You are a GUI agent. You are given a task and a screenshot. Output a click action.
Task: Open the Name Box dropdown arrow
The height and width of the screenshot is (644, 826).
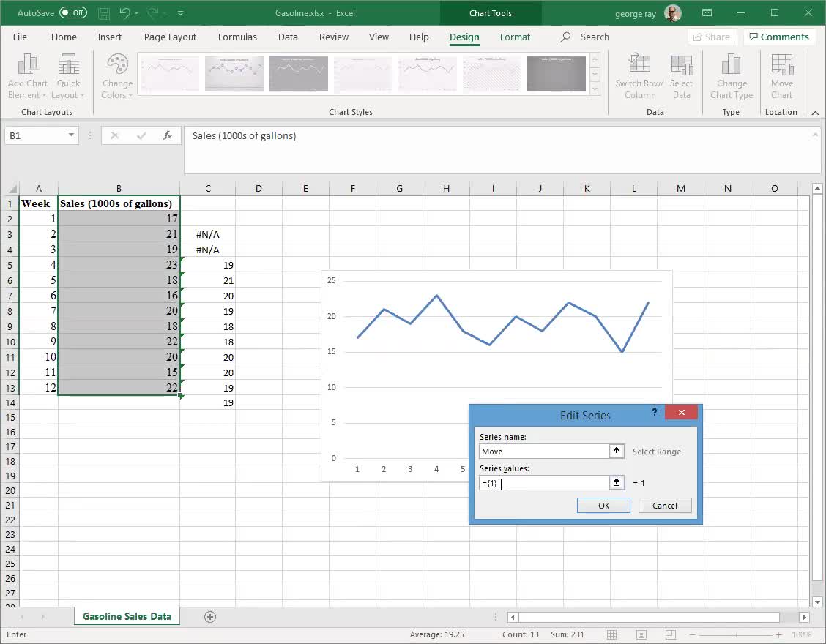[x=71, y=135]
